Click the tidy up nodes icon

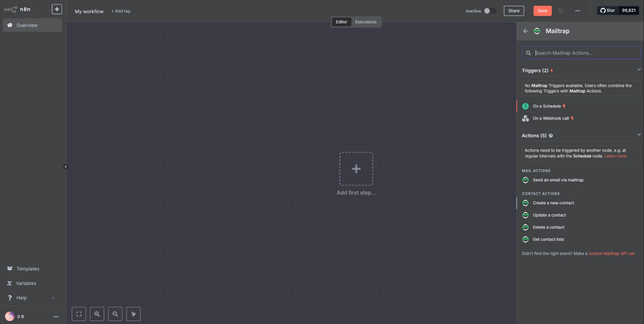(133, 314)
